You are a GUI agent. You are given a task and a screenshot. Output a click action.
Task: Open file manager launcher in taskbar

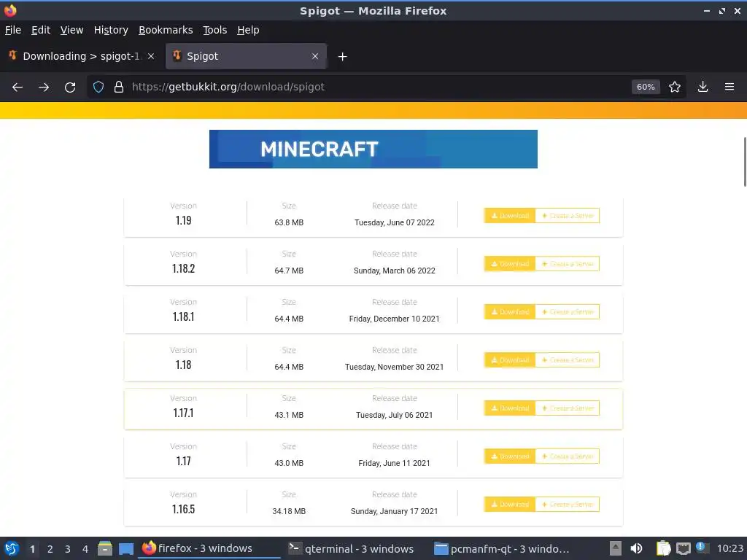105,548
